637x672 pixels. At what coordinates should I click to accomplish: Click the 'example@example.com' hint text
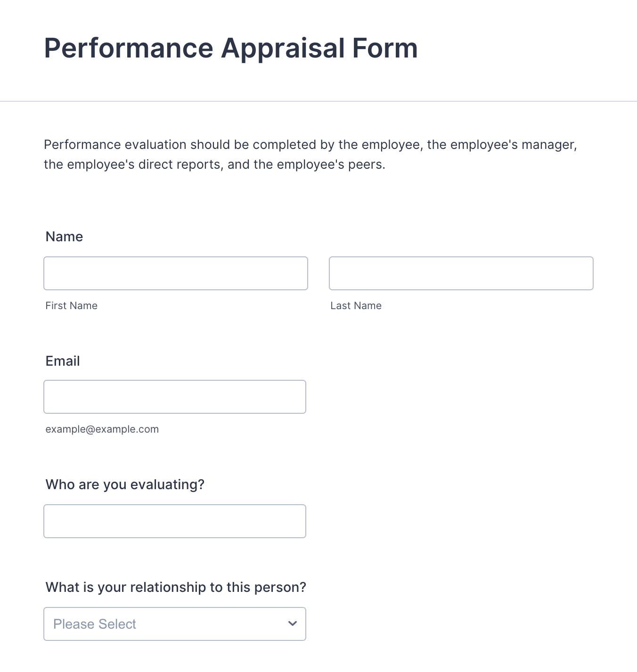(102, 429)
